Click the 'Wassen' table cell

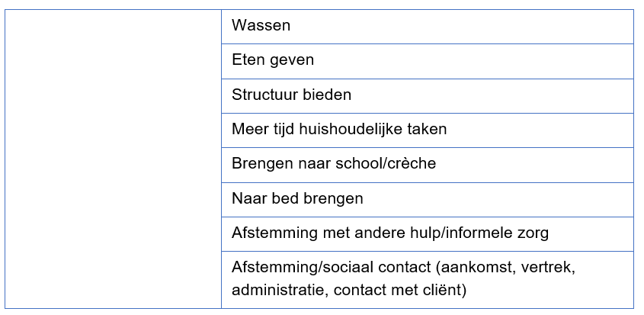pos(427,26)
